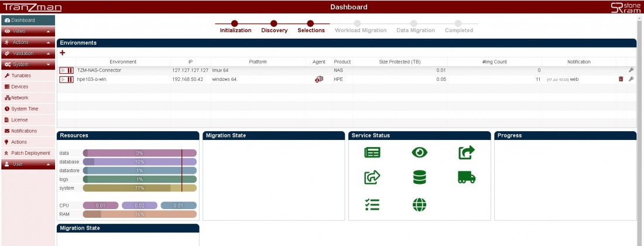Click the agent icon for hpe103-o-win

pyautogui.click(x=319, y=79)
